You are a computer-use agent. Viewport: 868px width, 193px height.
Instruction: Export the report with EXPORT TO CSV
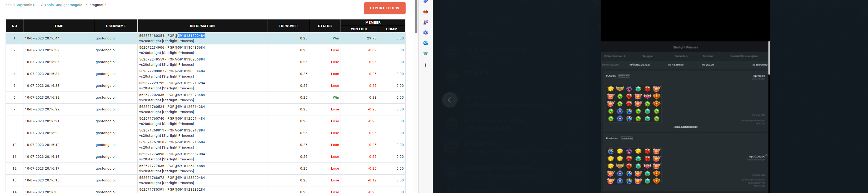(x=385, y=8)
